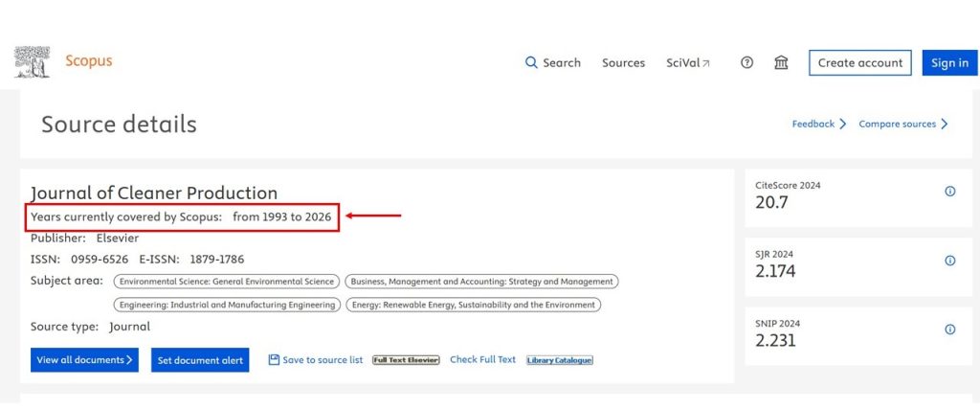Image resolution: width=980 pixels, height=409 pixels.
Task: Click the Source details heading
Action: click(x=119, y=125)
